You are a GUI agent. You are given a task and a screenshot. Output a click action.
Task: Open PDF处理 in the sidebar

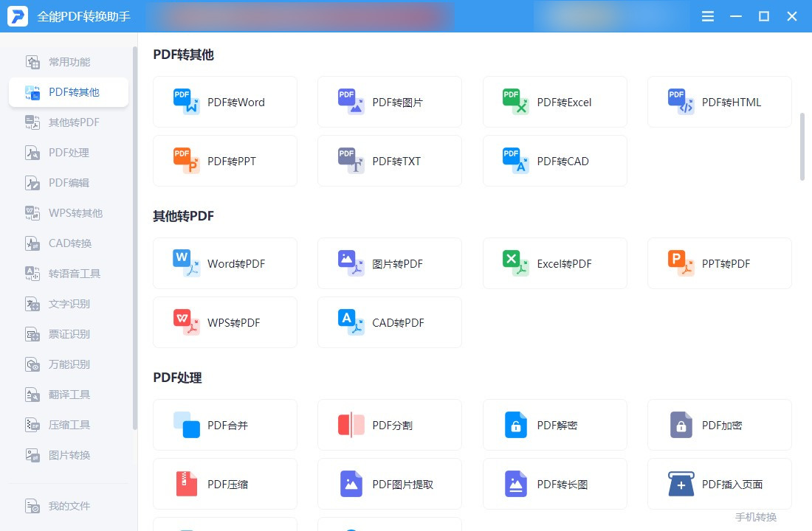point(69,153)
